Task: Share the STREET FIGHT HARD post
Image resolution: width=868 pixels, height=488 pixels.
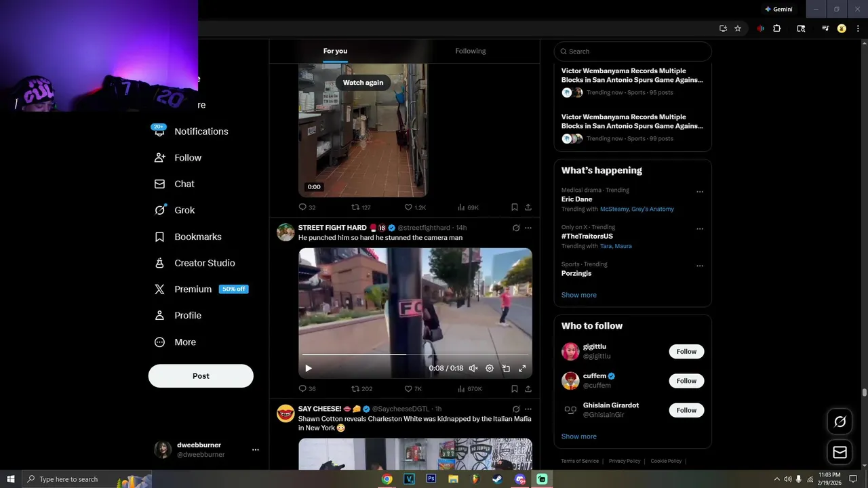Action: (x=528, y=388)
